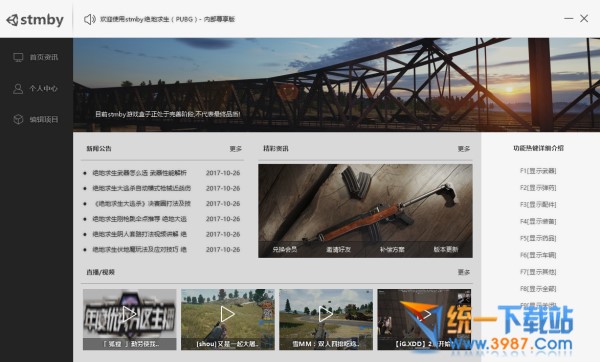Open 个人中心 user icon in sidebar
Image resolution: width=600 pixels, height=362 pixels.
tap(18, 88)
